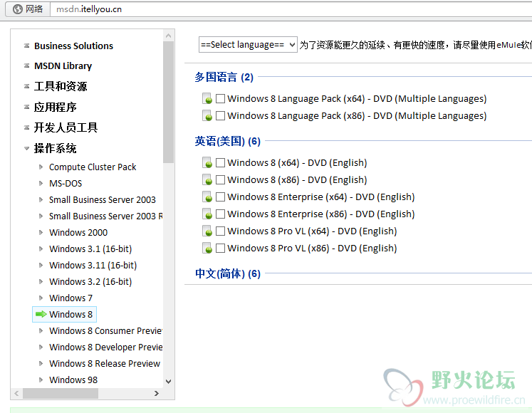Screen dimensions: 532x413
Task: Expand the MSDN Library section
Action: (x=26, y=66)
